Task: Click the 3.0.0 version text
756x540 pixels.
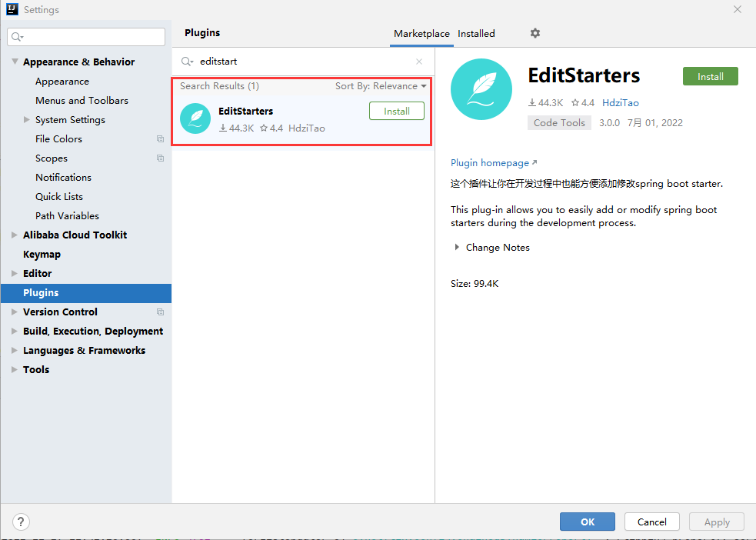Action: (x=609, y=123)
